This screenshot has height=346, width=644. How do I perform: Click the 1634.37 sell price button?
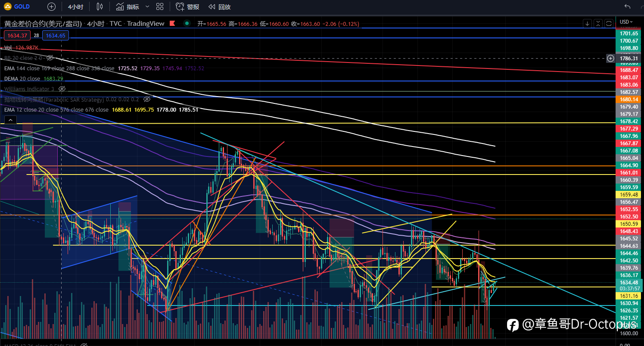[17, 35]
